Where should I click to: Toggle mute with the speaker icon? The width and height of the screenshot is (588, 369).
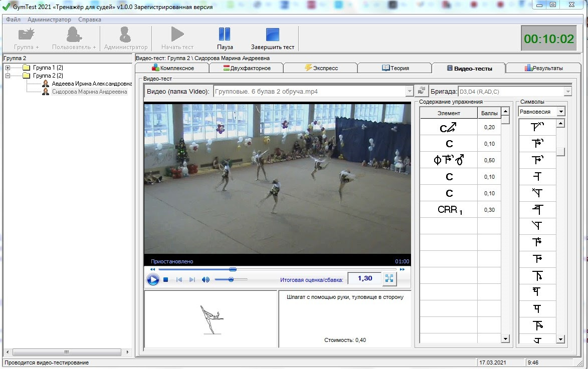pyautogui.click(x=206, y=279)
